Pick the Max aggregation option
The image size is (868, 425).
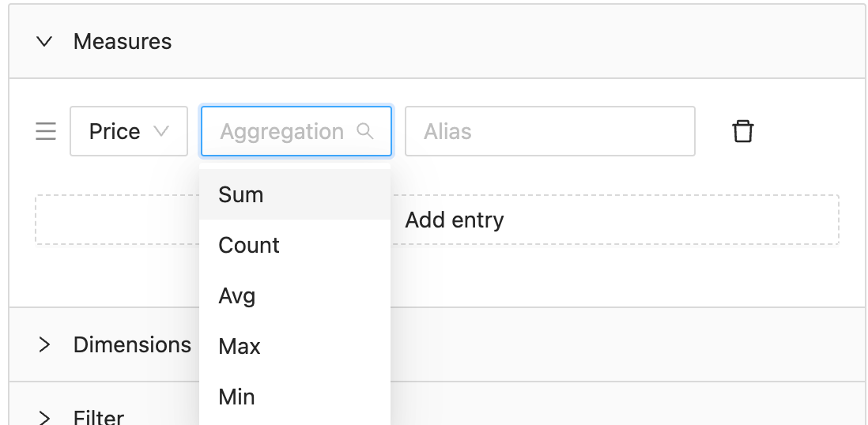[295, 347]
